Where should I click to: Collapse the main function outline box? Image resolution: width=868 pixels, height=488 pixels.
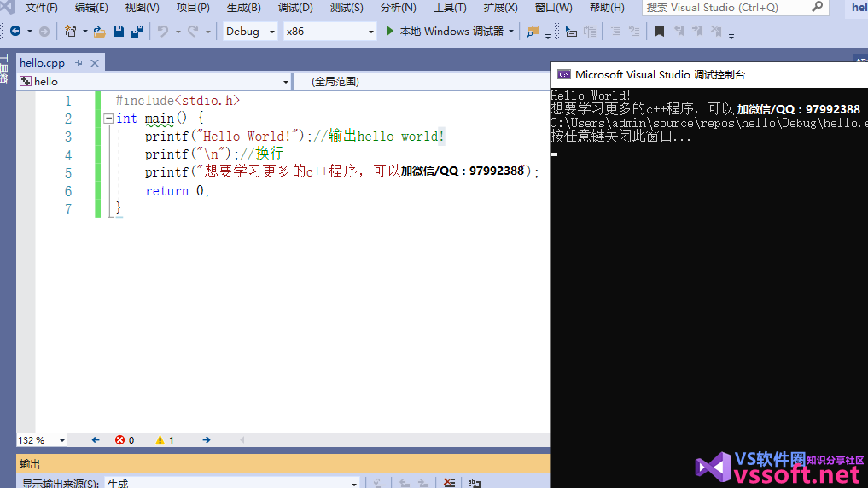tap(108, 119)
